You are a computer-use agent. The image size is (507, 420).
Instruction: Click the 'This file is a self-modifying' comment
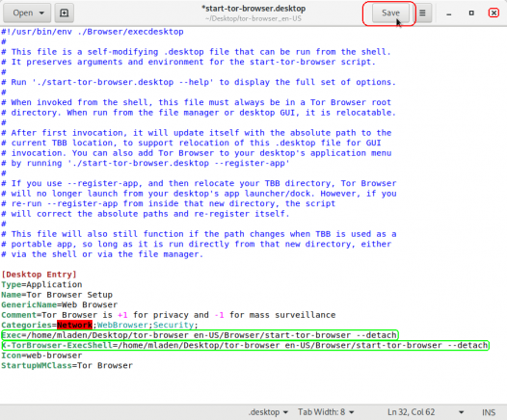click(x=196, y=52)
